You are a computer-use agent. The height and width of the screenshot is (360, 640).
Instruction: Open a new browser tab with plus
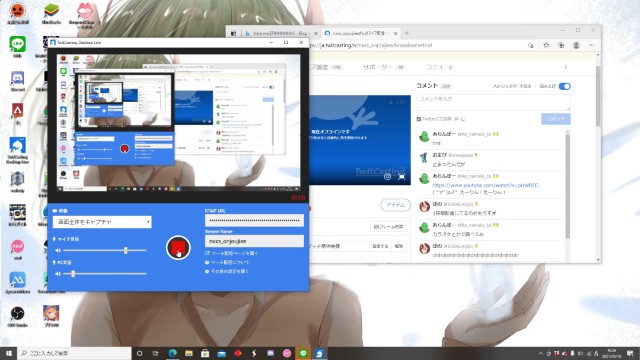tap(407, 33)
